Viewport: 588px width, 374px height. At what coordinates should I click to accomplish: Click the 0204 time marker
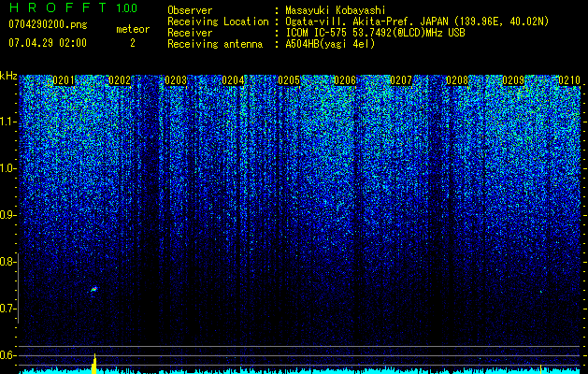point(233,80)
